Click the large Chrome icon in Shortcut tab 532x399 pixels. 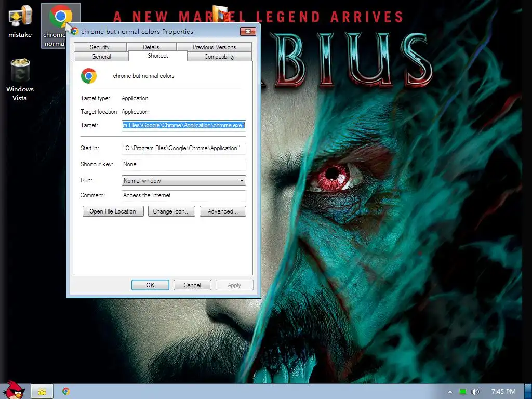pyautogui.click(x=89, y=76)
